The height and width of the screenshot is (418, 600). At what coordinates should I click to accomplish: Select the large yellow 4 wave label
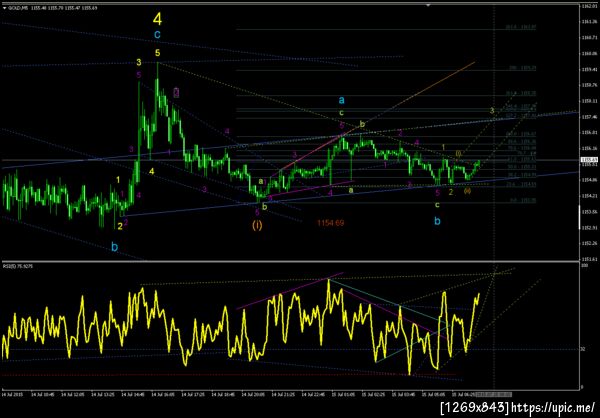[x=157, y=18]
